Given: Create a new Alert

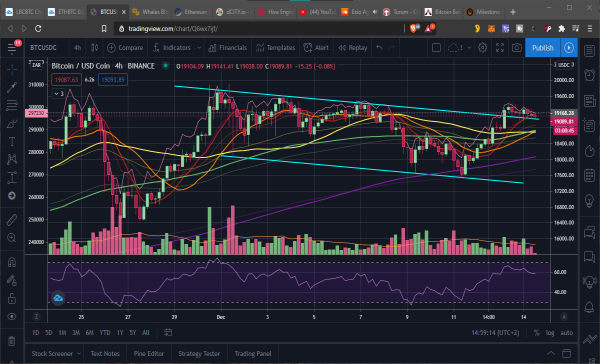Looking at the screenshot, I should click(316, 47).
